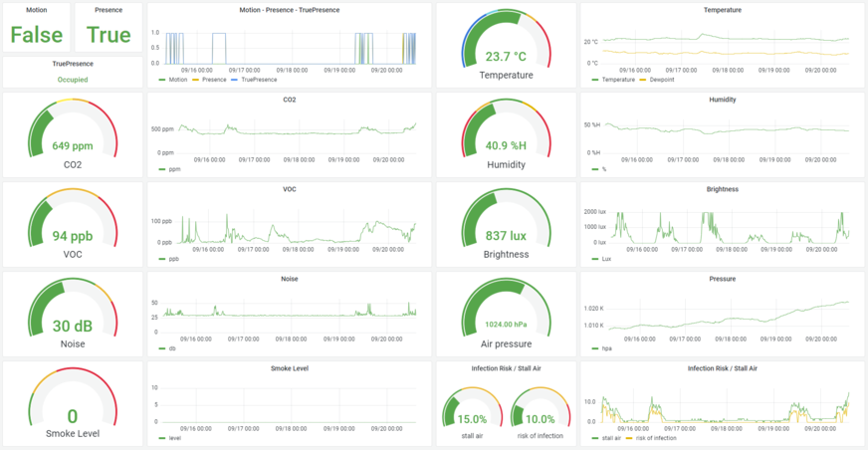Toggle the Motion series in the legend

point(177,80)
